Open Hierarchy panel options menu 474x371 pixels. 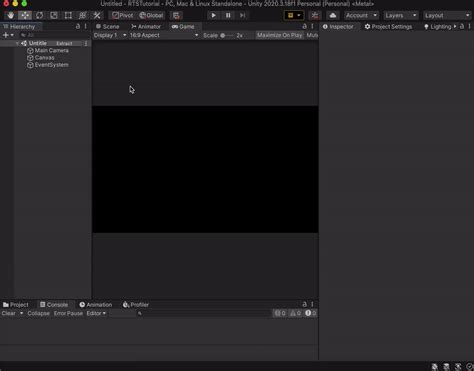tap(86, 26)
